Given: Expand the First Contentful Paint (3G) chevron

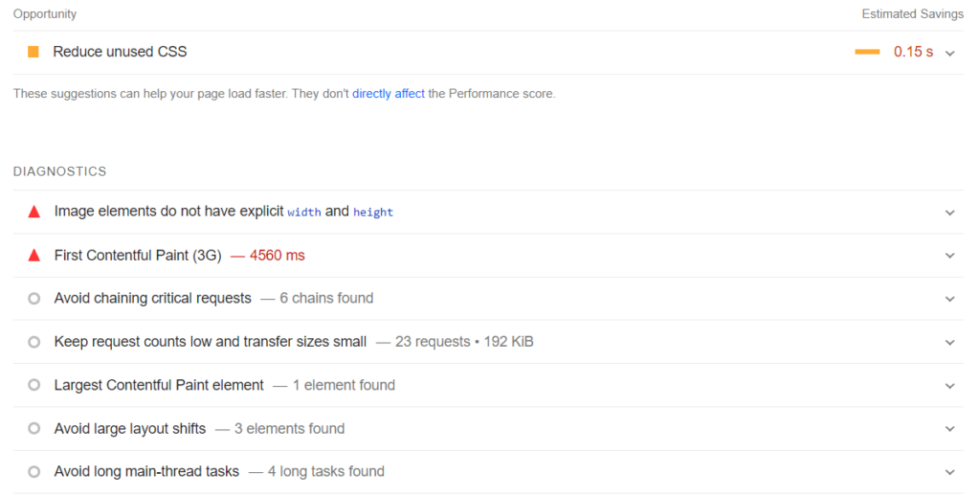Looking at the screenshot, I should pos(949,256).
